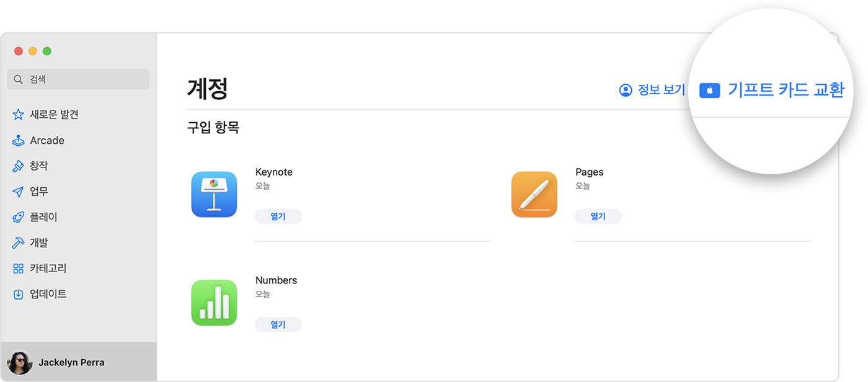The height and width of the screenshot is (382, 868).
Task: Select the 업데이트 download icon
Action: tap(18, 294)
